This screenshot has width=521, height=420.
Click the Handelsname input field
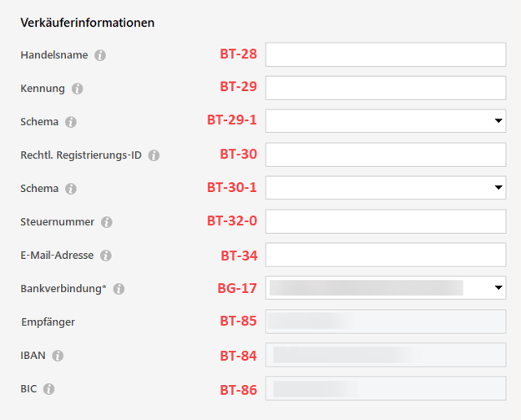pyautogui.click(x=386, y=54)
